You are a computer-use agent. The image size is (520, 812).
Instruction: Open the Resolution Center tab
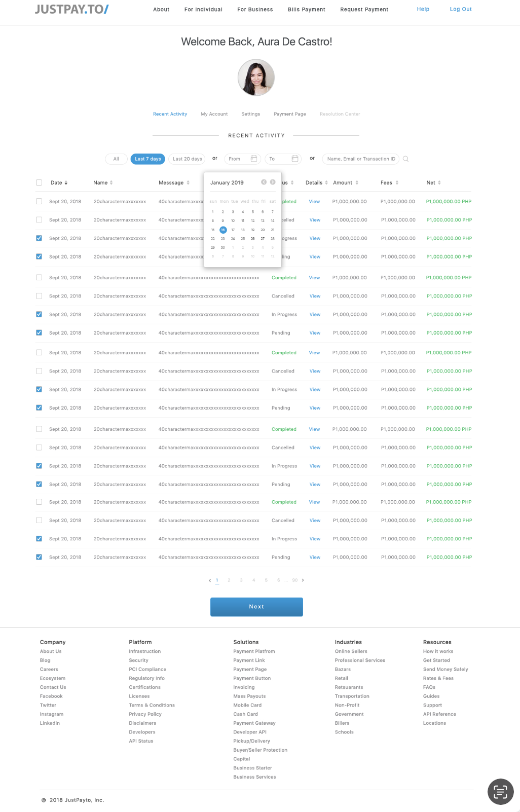pyautogui.click(x=340, y=114)
